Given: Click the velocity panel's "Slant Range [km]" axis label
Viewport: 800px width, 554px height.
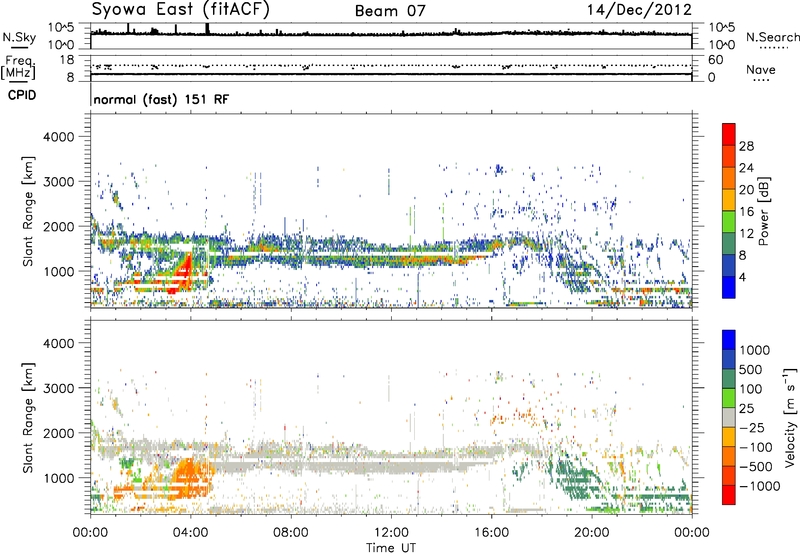Looking at the screenshot, I should point(28,417).
